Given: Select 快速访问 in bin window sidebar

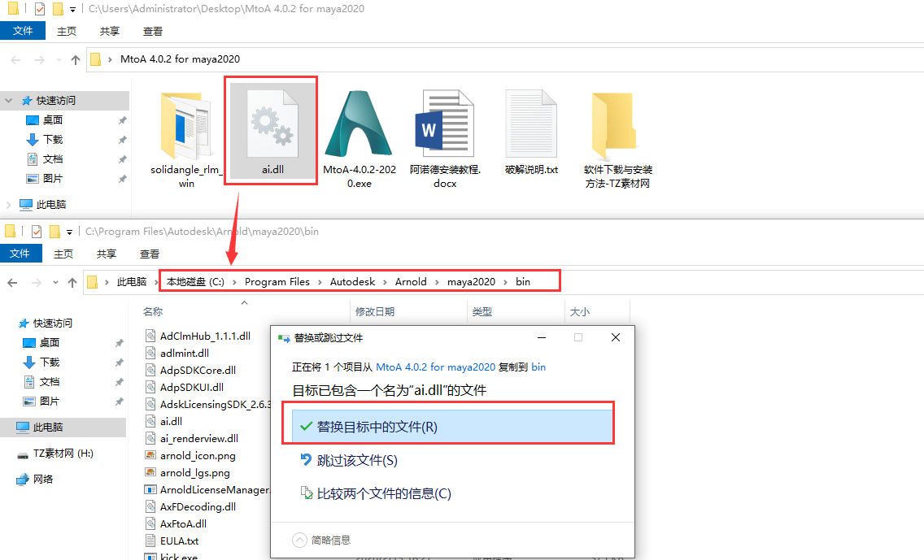Looking at the screenshot, I should point(52,323).
